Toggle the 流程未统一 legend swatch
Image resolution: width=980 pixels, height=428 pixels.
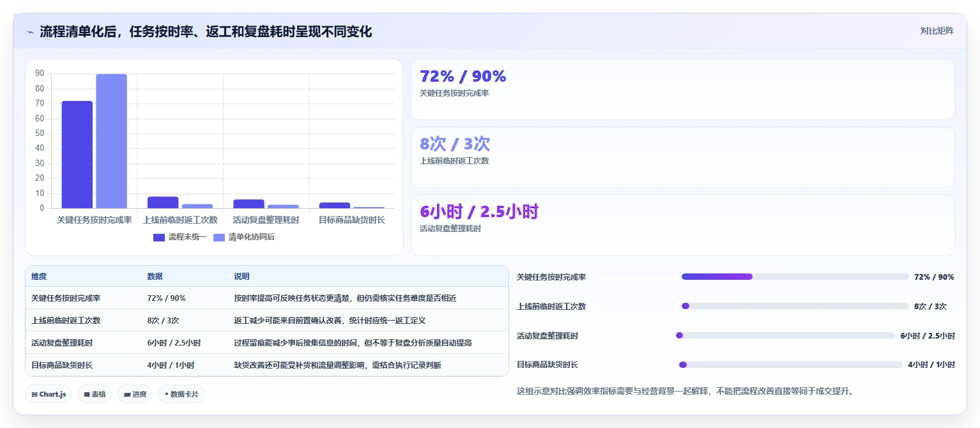click(159, 237)
